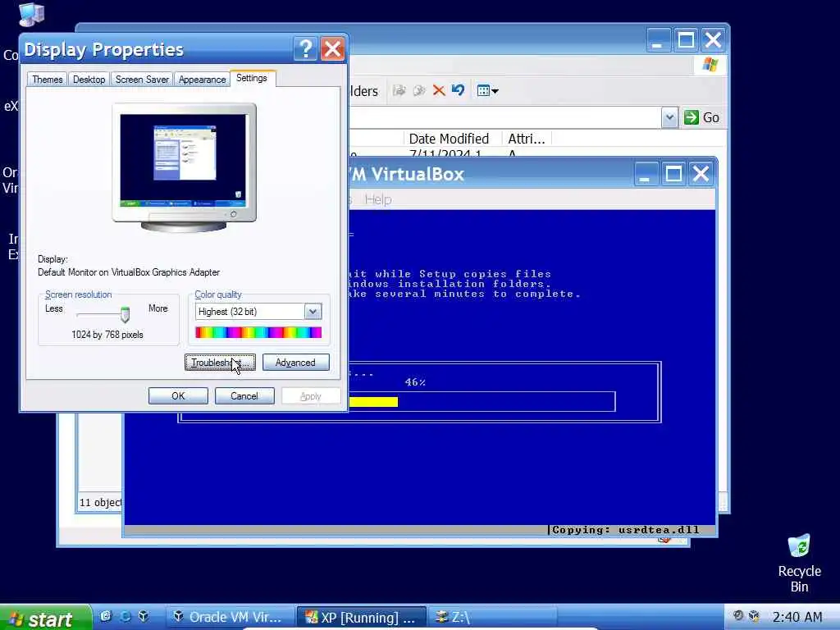This screenshot has width=840, height=630.
Task: Click the monitor preview image
Action: [x=184, y=167]
